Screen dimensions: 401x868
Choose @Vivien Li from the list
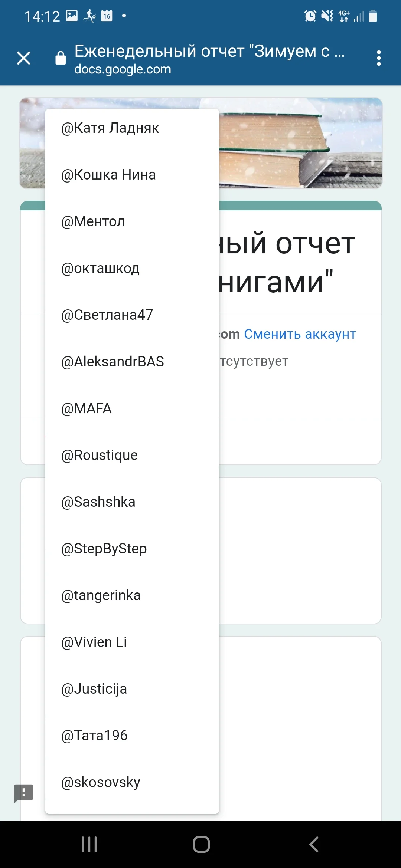94,642
